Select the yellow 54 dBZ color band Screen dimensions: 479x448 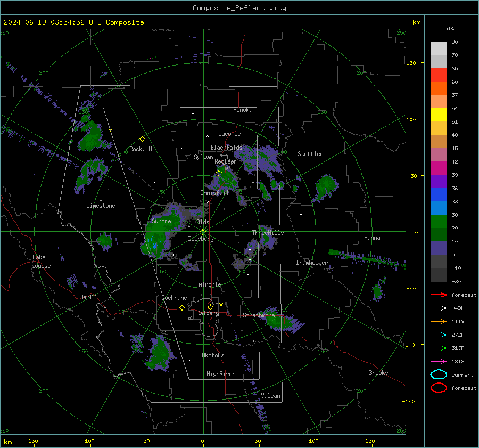click(x=439, y=115)
